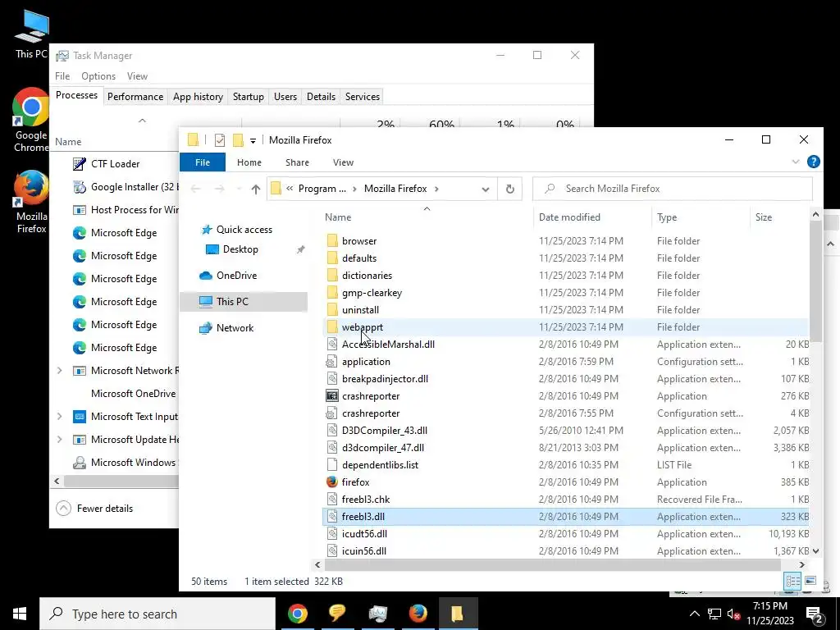Click the Properties quick access toolbar icon
840x630 pixels.
coord(220,140)
